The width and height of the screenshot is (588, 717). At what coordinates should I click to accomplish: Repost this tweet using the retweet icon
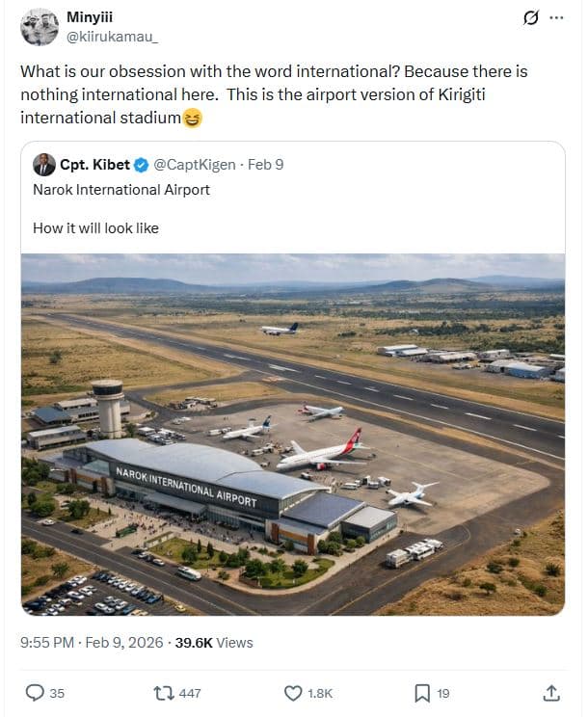tap(163, 692)
